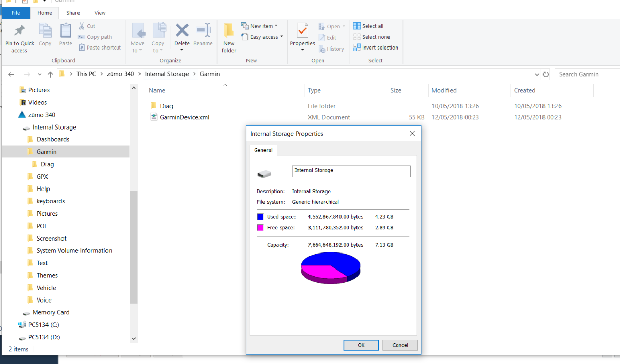Open Dashboards folder in navigation tree
Screen dimensions: 620x364
click(53, 139)
